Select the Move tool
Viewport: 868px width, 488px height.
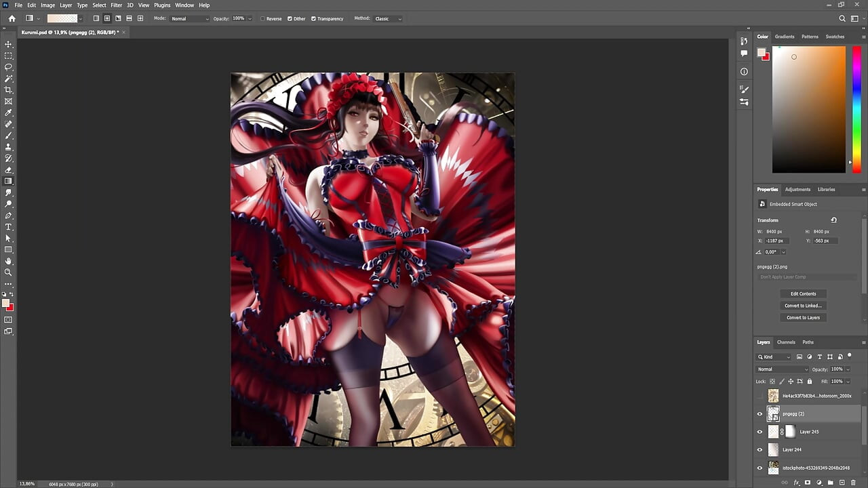[8, 44]
